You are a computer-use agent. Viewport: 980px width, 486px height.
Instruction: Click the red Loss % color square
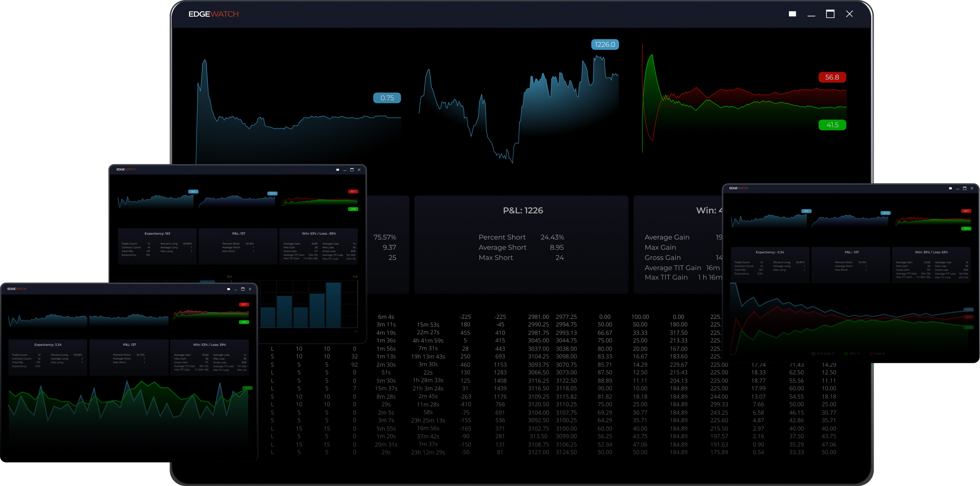point(871,353)
